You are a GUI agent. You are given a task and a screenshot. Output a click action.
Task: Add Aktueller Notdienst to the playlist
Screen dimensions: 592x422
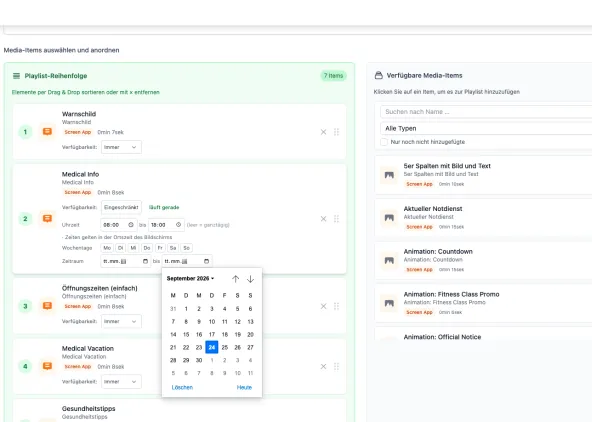(x=484, y=218)
